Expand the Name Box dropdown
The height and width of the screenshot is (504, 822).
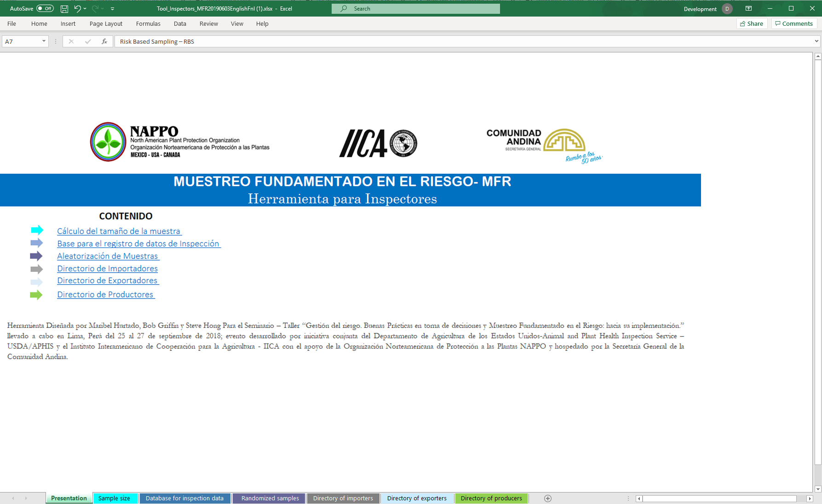click(44, 41)
